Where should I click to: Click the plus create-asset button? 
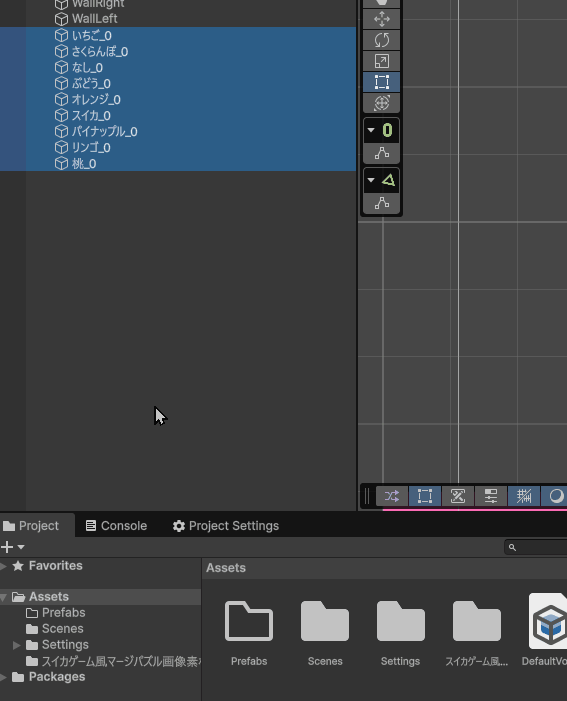(x=7, y=547)
